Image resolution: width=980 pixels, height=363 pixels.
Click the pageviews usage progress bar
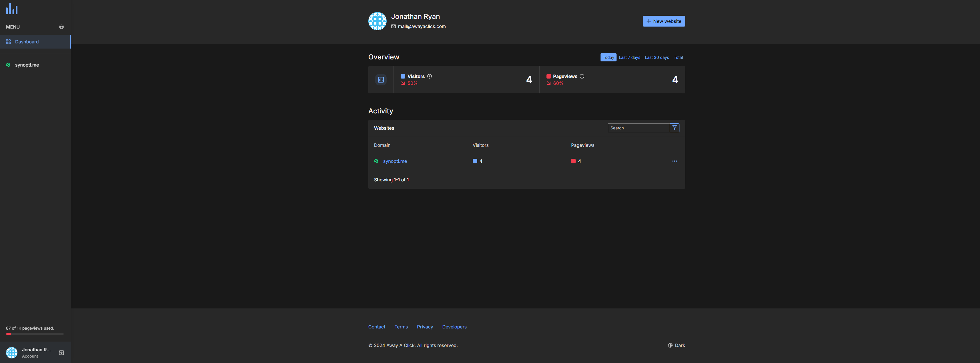click(x=35, y=334)
